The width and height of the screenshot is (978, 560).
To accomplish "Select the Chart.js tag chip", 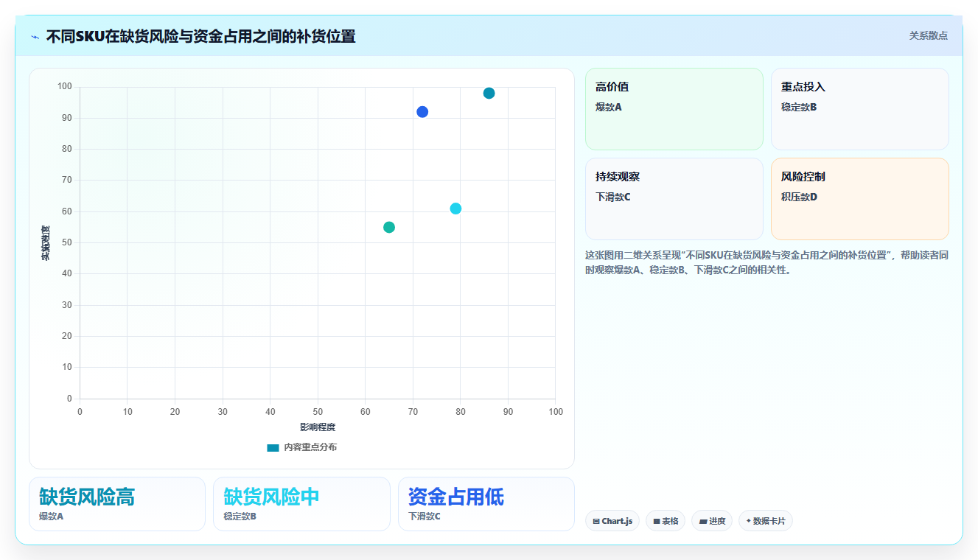I will click(612, 521).
